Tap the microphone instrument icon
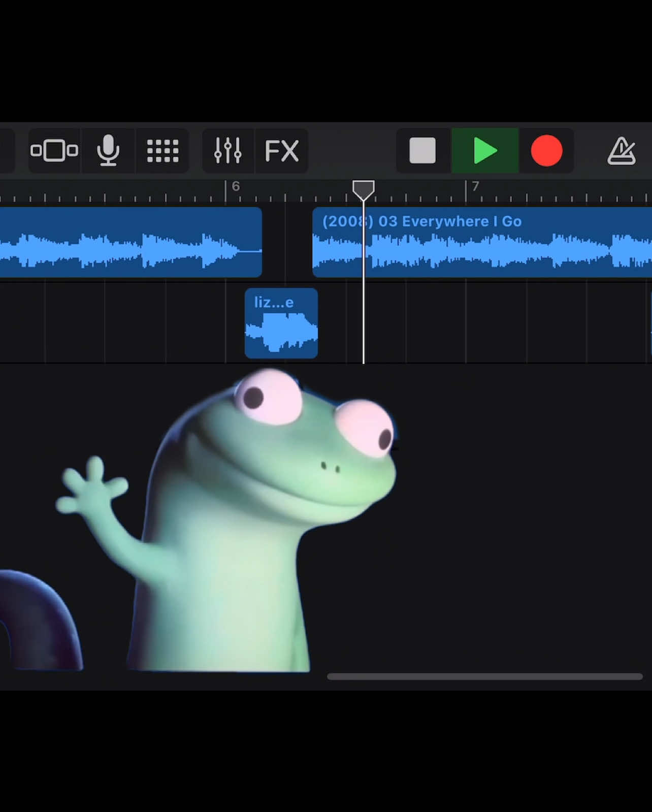The width and height of the screenshot is (652, 812). click(x=108, y=151)
